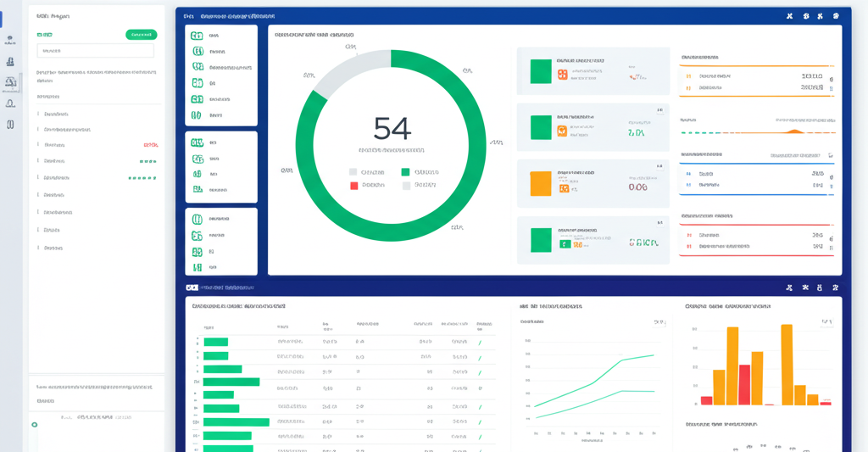Click the orange square on the third metric card
The height and width of the screenshot is (452, 868).
541,183
